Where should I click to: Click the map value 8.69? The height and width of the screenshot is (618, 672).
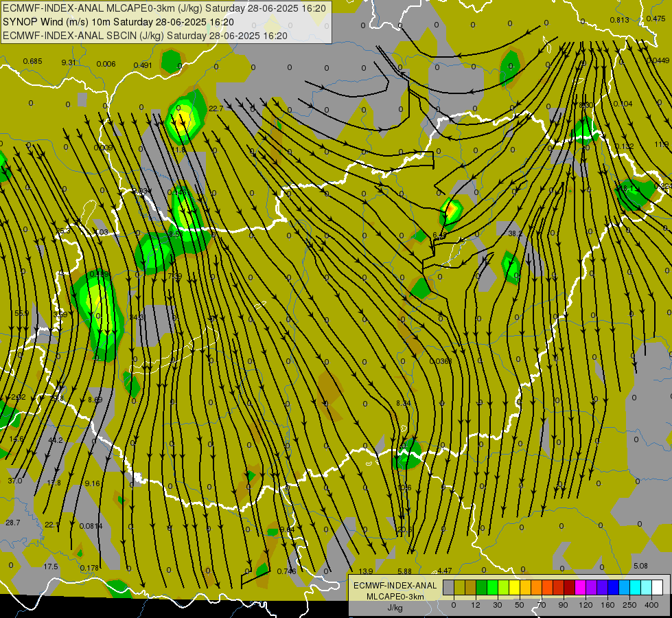coord(95,399)
